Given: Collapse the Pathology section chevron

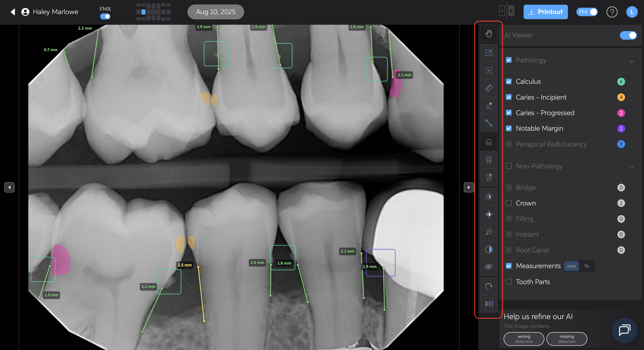Looking at the screenshot, I should coord(631,61).
